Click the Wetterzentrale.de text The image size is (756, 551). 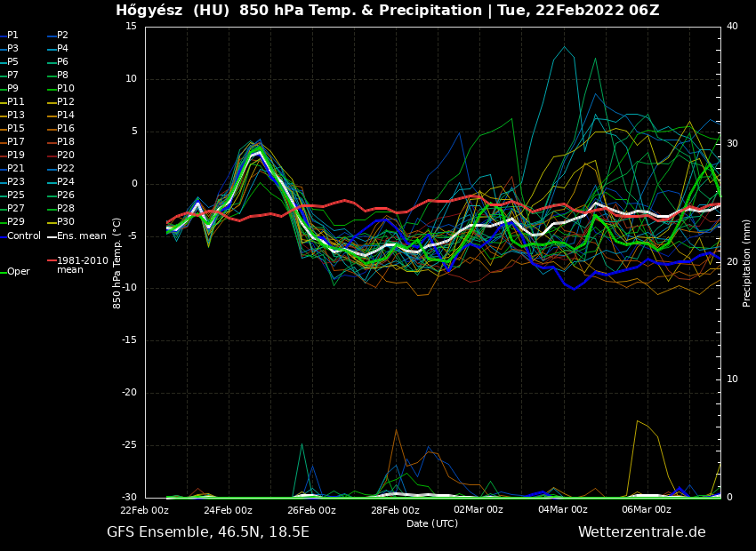tap(641, 532)
